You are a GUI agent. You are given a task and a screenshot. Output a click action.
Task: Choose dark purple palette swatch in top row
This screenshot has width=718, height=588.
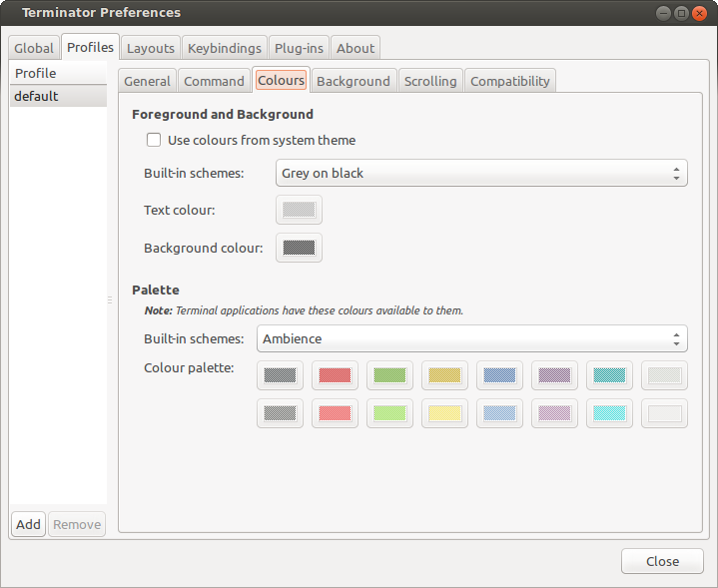click(554, 375)
